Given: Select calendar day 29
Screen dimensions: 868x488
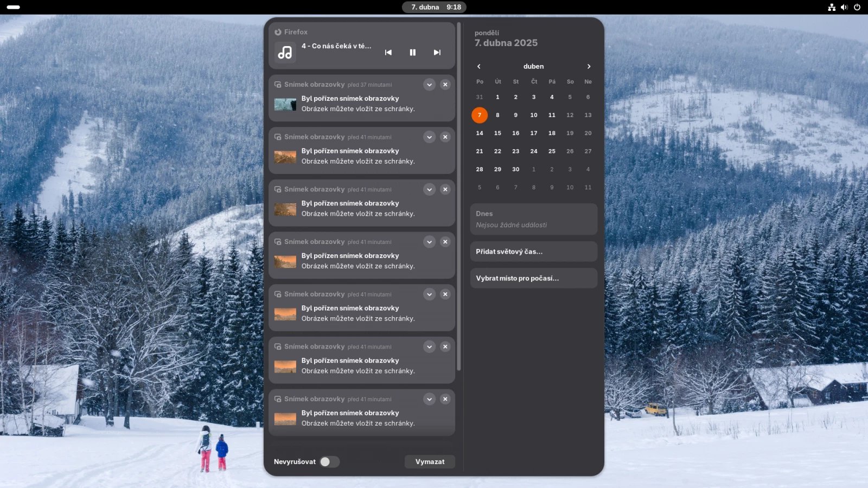Looking at the screenshot, I should (x=497, y=169).
